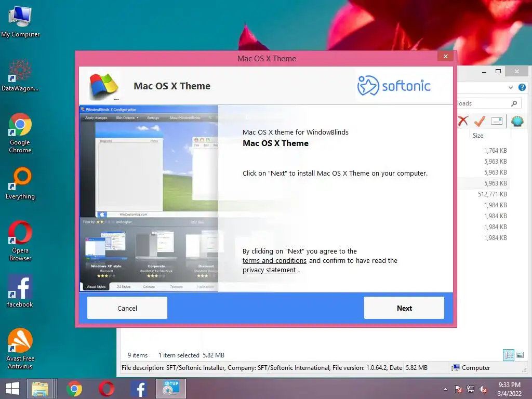532x399 pixels.
Task: Maximize the Explorer window
Action: coord(498,71)
